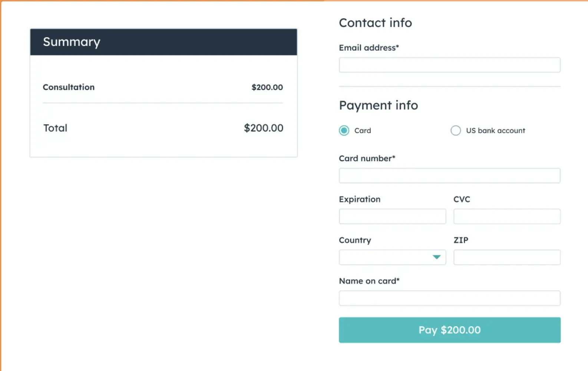Click the Email address label text
588x371 pixels.
[369, 48]
